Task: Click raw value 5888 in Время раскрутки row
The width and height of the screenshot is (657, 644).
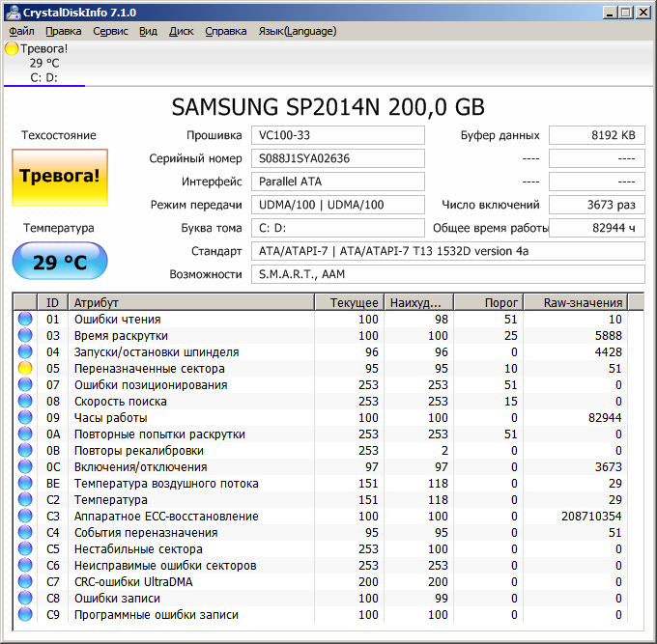Action: click(x=608, y=336)
